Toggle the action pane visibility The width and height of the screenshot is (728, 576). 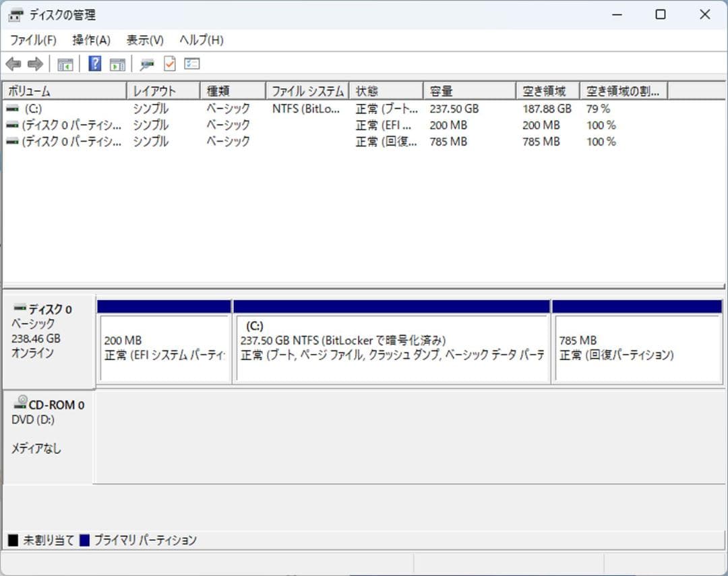click(x=117, y=63)
